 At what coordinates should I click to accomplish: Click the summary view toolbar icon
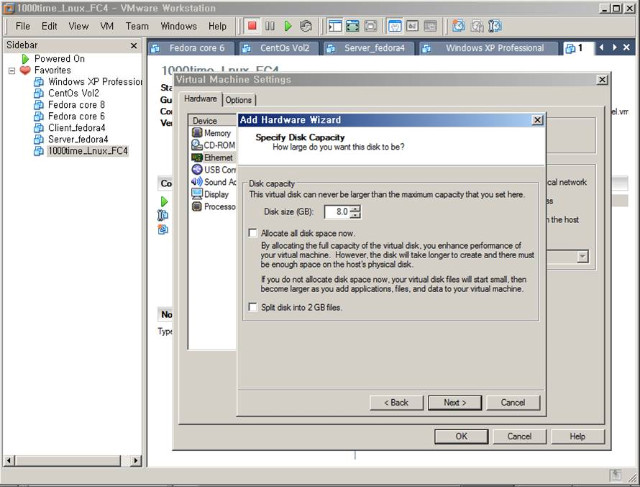[395, 26]
